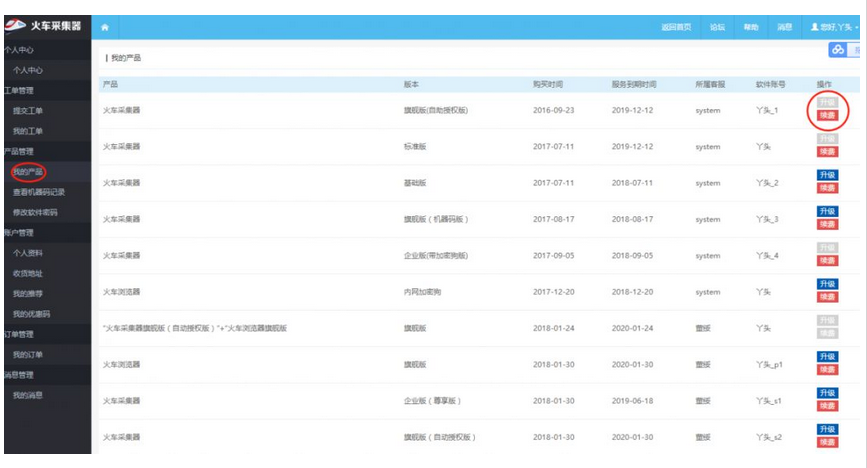The height and width of the screenshot is (468, 867).
Task: Open 提交工单 in the sidebar
Action: click(27, 111)
